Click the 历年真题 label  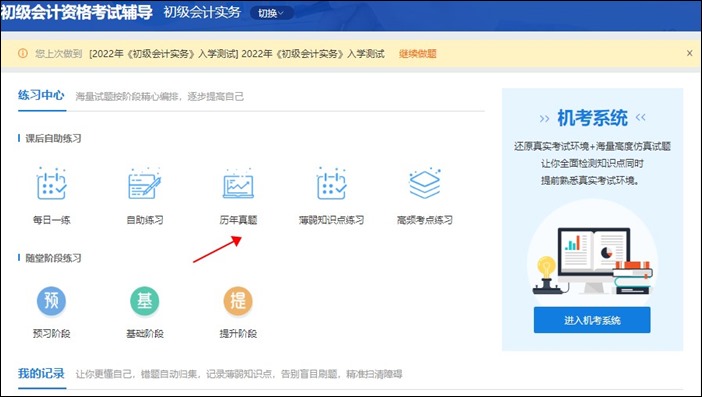238,220
